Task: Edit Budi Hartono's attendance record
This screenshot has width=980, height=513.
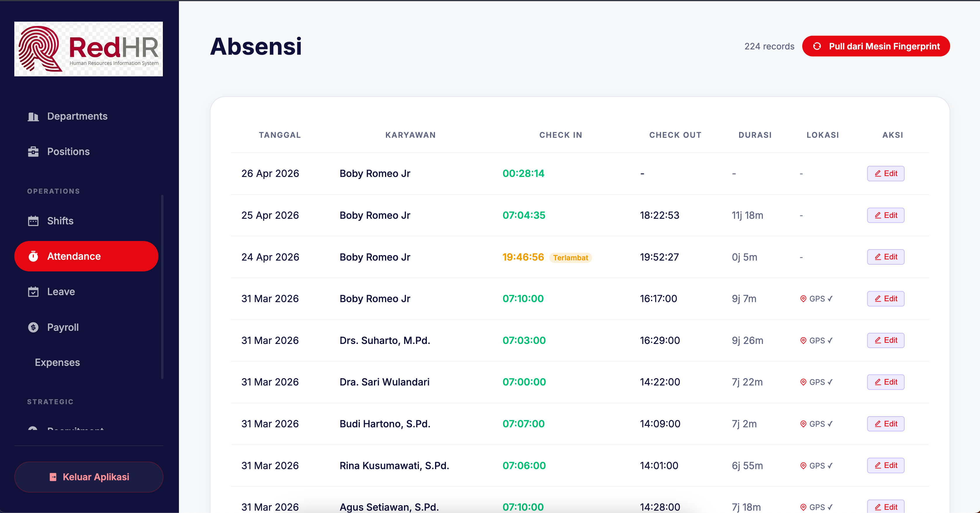Action: pos(885,424)
